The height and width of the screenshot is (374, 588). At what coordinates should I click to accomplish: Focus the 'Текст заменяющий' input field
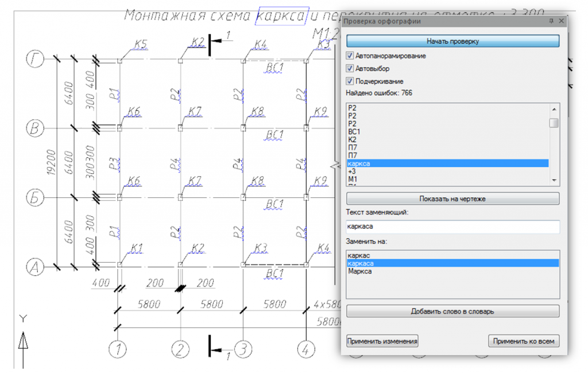(452, 227)
